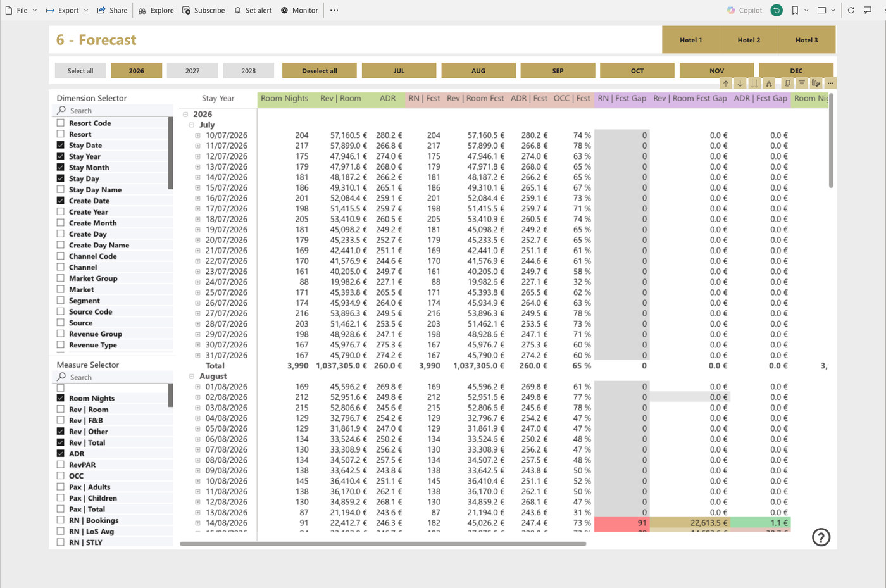The image size is (886, 588).
Task: Click Monitor in the toolbar
Action: click(x=299, y=10)
